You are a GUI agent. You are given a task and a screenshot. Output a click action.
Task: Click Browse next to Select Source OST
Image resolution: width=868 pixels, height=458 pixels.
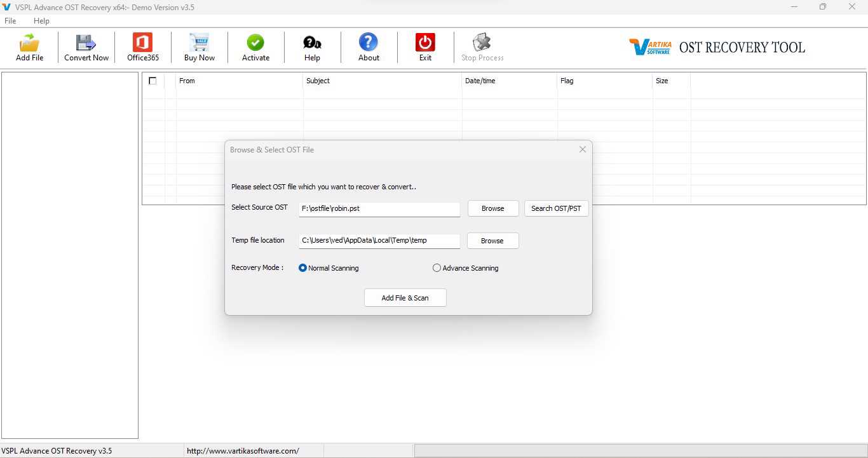tap(492, 208)
